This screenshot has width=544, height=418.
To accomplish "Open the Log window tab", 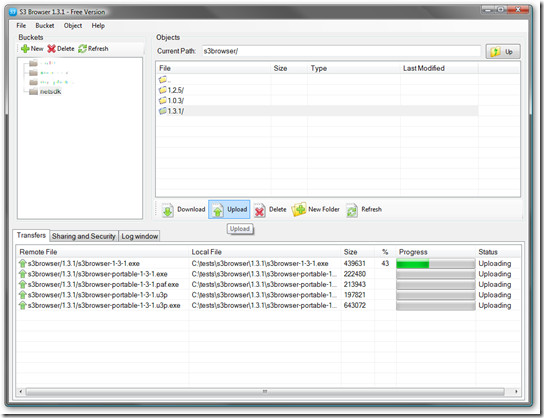I will (139, 236).
